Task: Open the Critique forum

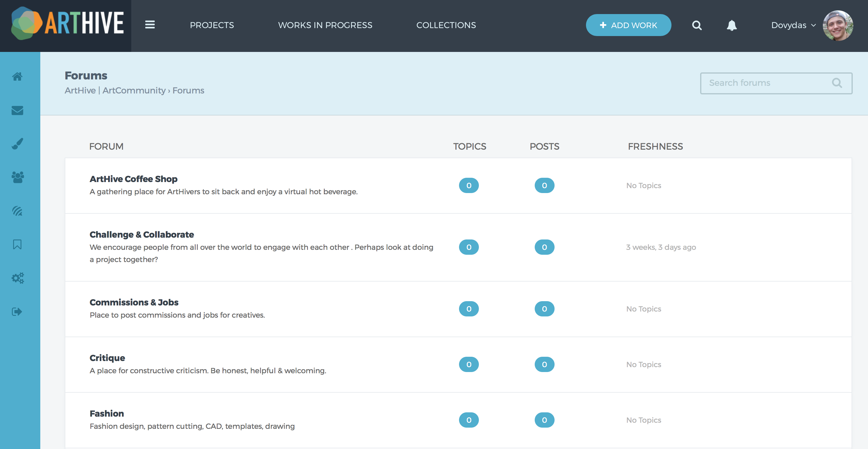Action: pos(107,358)
